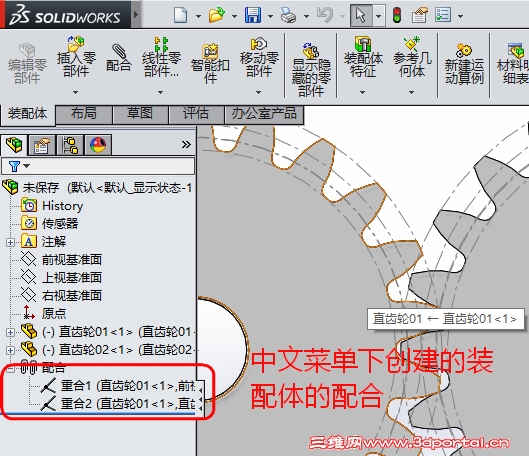Expand the 注解 annotations tree node
The image size is (529, 456).
tap(10, 242)
